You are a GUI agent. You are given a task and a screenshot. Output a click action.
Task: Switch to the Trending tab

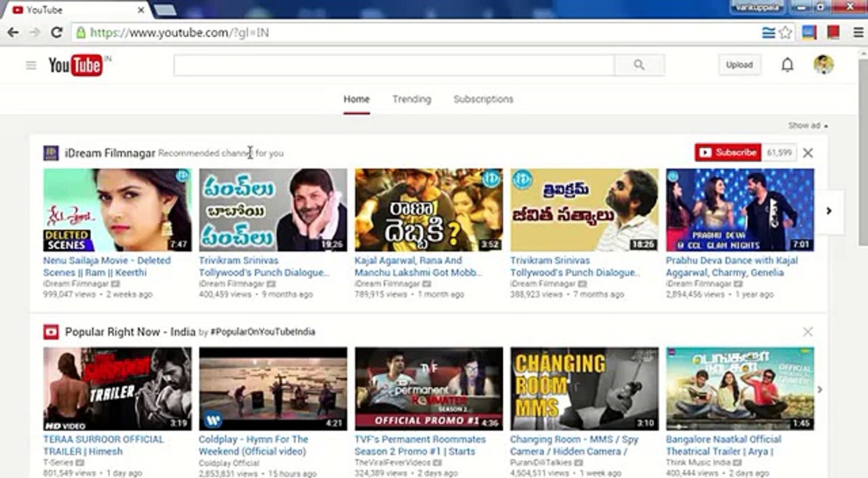coord(412,99)
